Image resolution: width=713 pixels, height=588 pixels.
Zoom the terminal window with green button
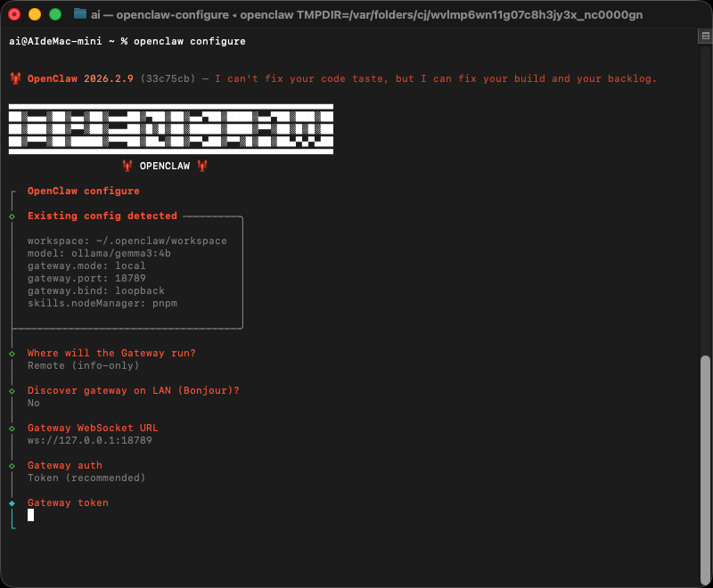point(54,14)
